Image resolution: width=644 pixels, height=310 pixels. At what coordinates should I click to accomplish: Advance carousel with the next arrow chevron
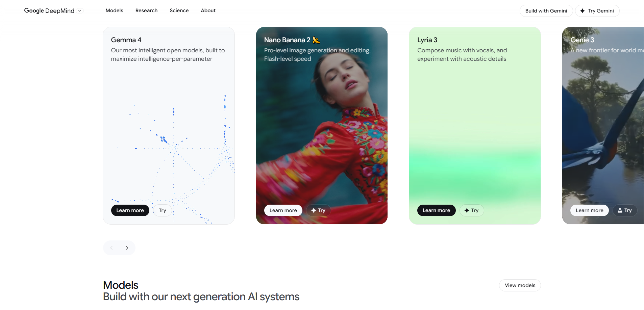pos(127,248)
